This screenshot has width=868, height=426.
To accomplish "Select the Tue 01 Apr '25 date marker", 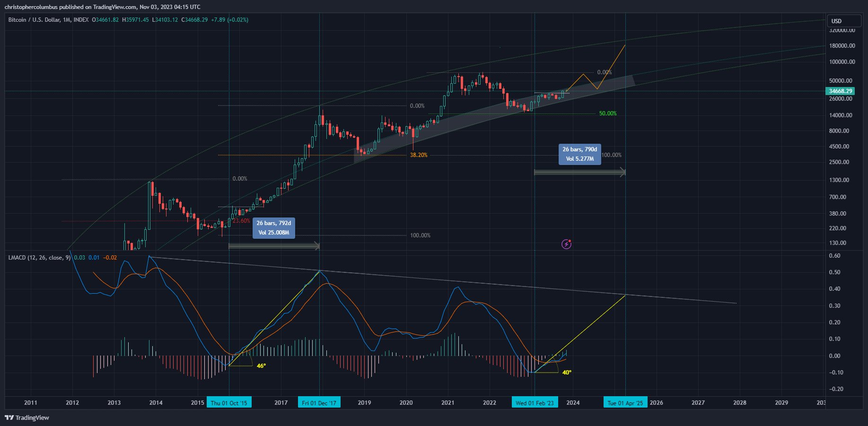I will tap(625, 403).
